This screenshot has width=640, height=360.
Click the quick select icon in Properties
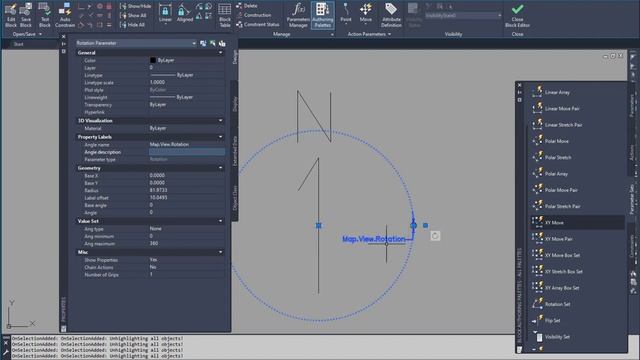click(x=222, y=43)
